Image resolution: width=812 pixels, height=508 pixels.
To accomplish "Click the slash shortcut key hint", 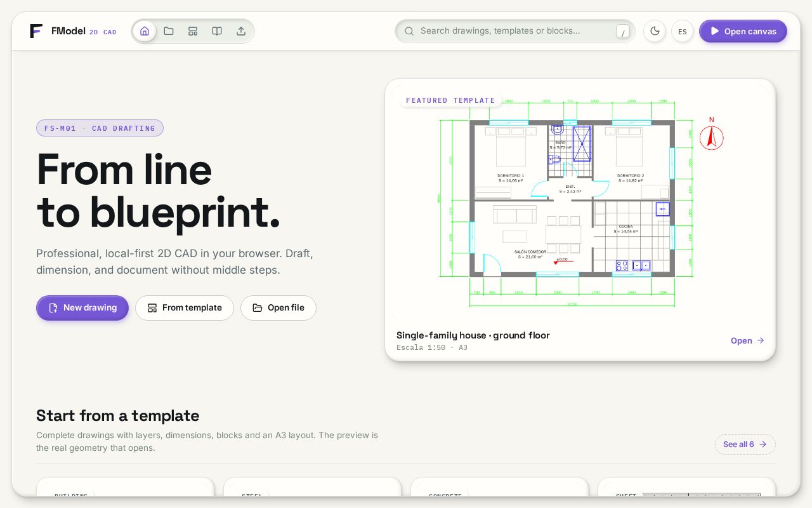I will tap(623, 31).
